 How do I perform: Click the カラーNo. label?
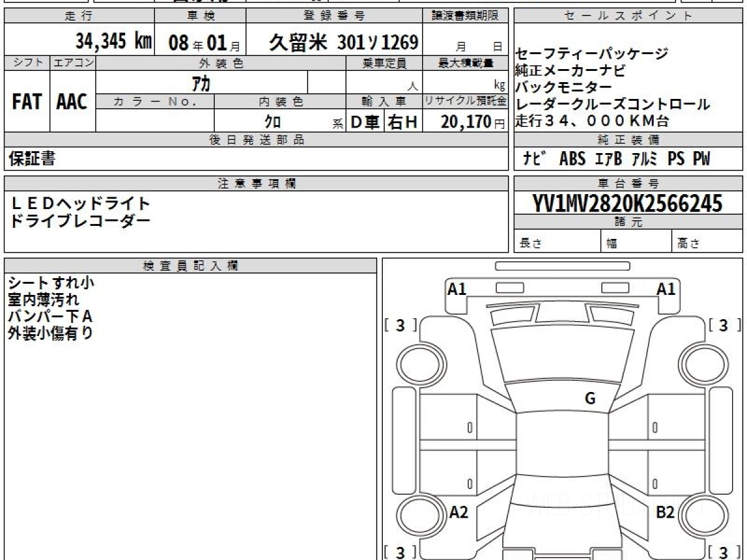[x=154, y=101]
